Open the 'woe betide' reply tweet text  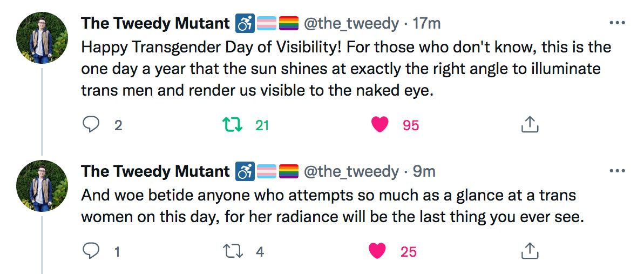tap(333, 206)
